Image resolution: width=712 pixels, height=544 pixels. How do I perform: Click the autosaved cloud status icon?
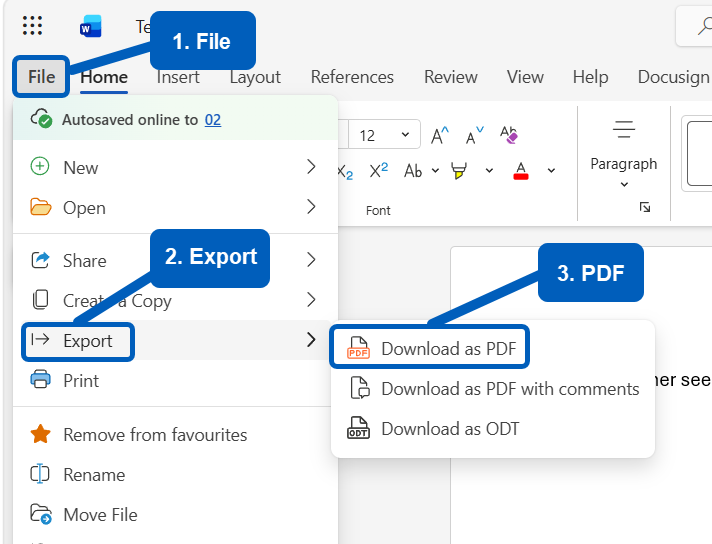coord(41,119)
